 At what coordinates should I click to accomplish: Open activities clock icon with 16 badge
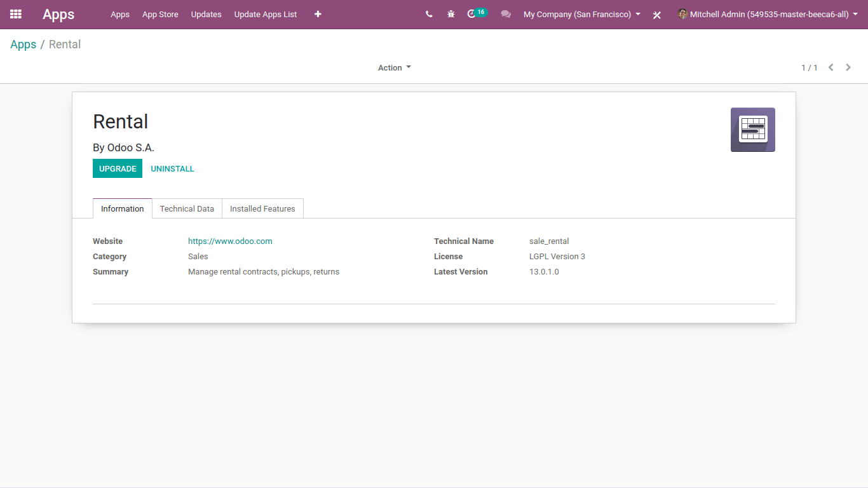tap(476, 13)
